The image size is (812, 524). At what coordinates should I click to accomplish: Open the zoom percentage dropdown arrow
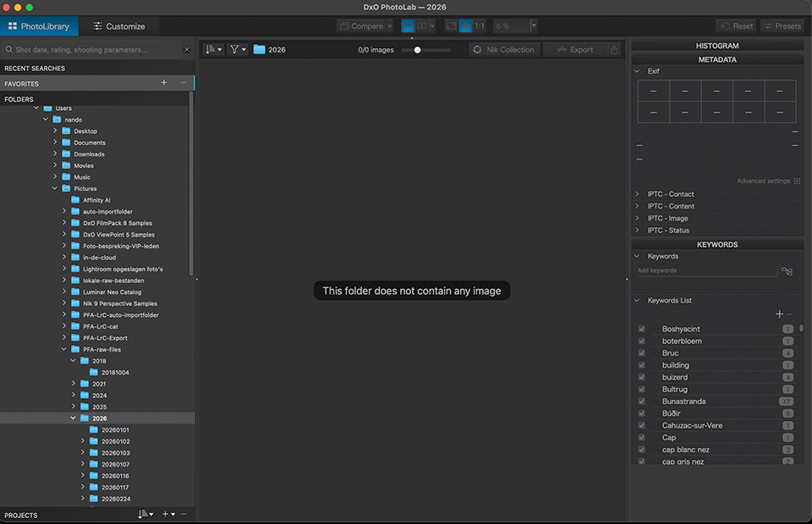[534, 26]
